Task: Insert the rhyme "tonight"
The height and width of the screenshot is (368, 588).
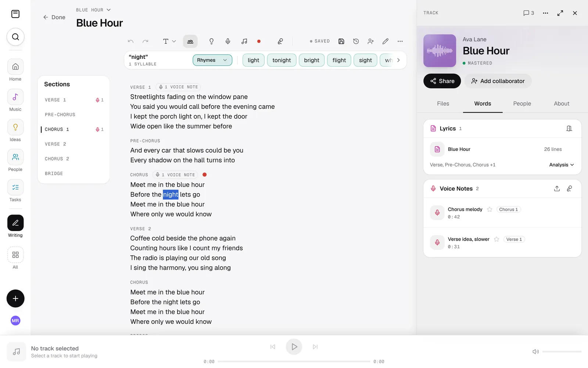Action: [282, 60]
